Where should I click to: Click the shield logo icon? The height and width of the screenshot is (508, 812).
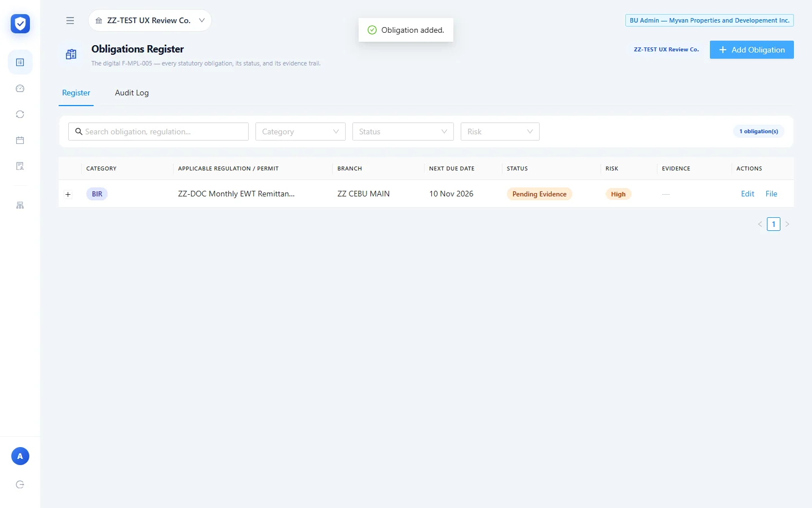[20, 24]
